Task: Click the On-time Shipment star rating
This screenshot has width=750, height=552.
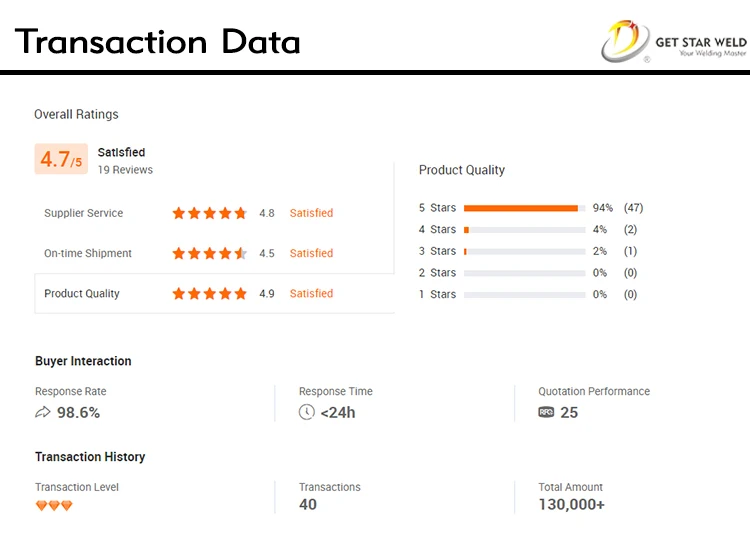Action: [209, 254]
